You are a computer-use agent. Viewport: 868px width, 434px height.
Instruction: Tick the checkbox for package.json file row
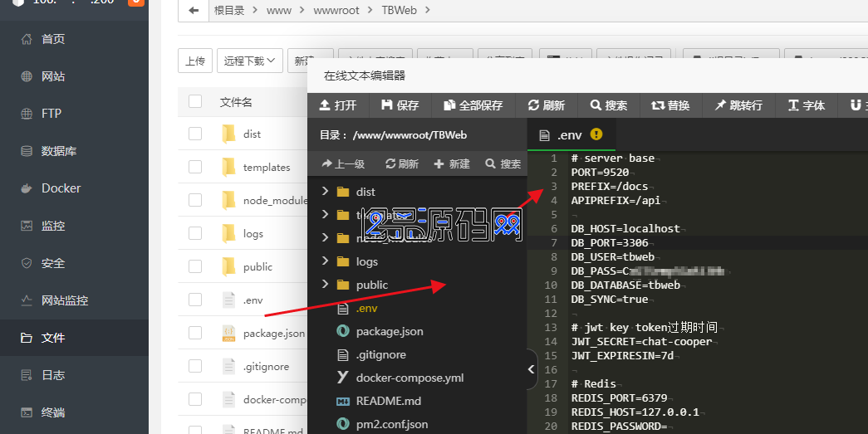tap(195, 333)
